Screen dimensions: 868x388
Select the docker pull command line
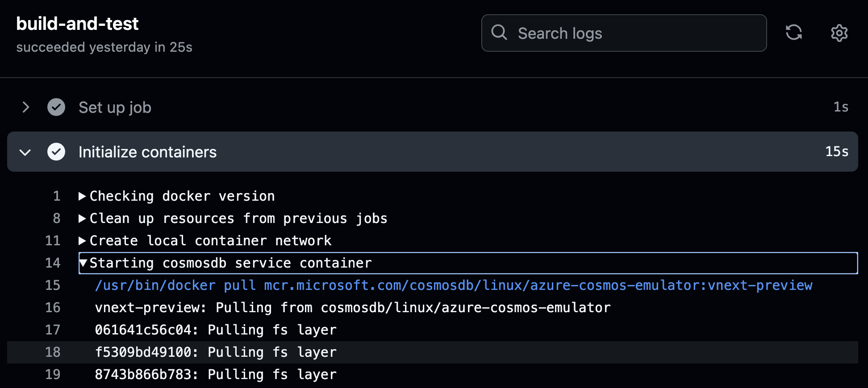point(454,285)
